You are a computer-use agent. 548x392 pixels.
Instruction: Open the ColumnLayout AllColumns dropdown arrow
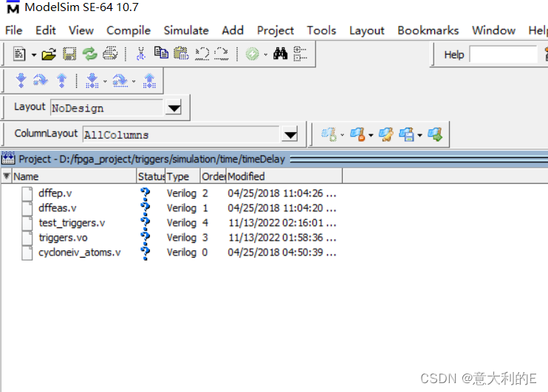tap(290, 134)
